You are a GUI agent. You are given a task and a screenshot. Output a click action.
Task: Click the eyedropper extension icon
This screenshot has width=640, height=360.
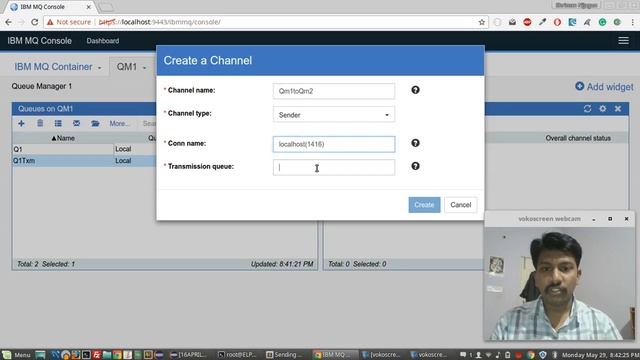point(542,22)
